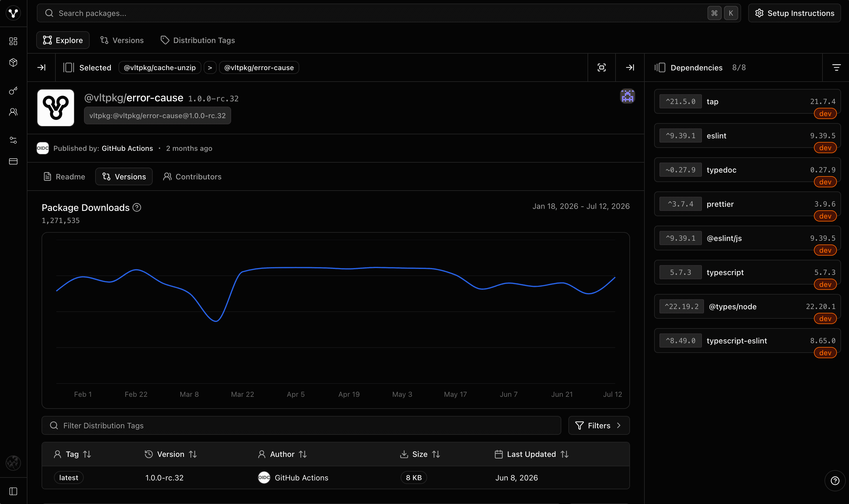This screenshot has width=849, height=504.
Task: Open the sliders settings icon in sidebar
Action: tap(13, 140)
